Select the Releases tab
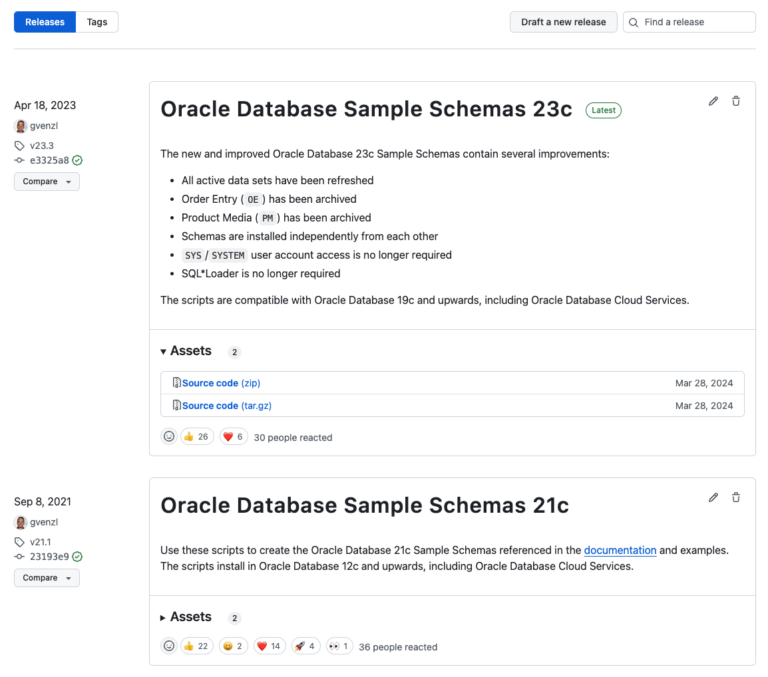 pyautogui.click(x=45, y=22)
